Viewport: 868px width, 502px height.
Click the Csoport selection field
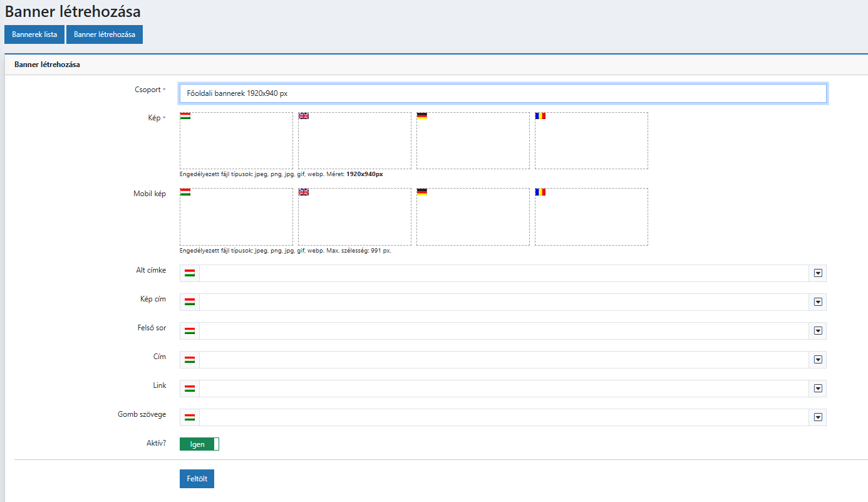(x=502, y=93)
